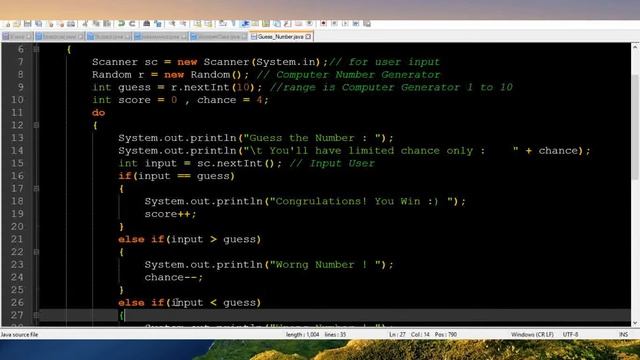Viewport: 640px width, 360px height.
Task: Click the Copy toolbar icon
Action: 96,24
